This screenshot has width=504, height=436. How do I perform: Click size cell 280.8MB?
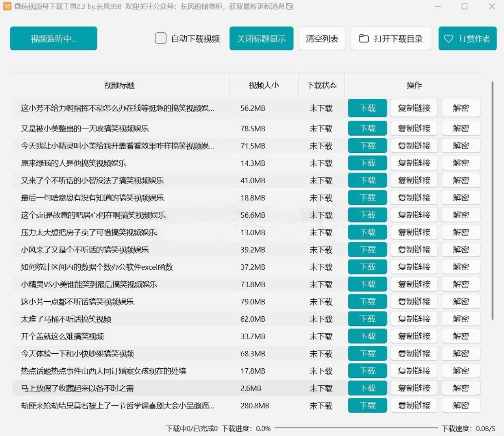tap(255, 406)
